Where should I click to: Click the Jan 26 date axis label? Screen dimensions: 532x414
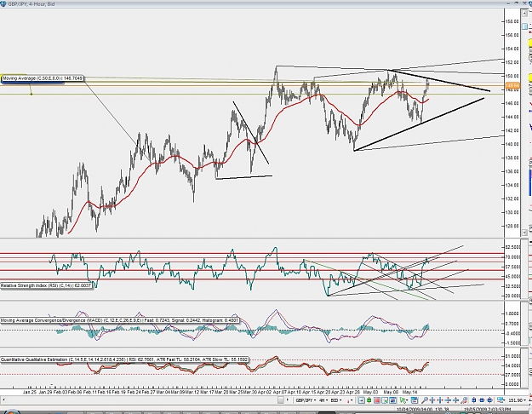[x=29, y=392]
